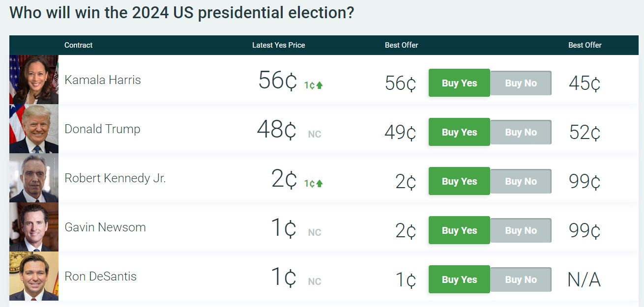Open Kamala Harris portrait thumbnail
This screenshot has width=644, height=307.
click(34, 80)
